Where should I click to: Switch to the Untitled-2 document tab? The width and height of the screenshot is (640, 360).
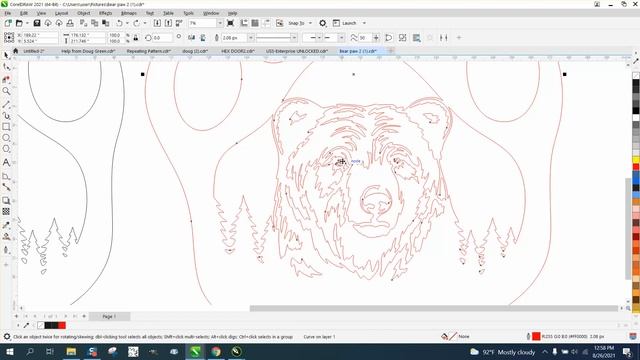pyautogui.click(x=33, y=51)
